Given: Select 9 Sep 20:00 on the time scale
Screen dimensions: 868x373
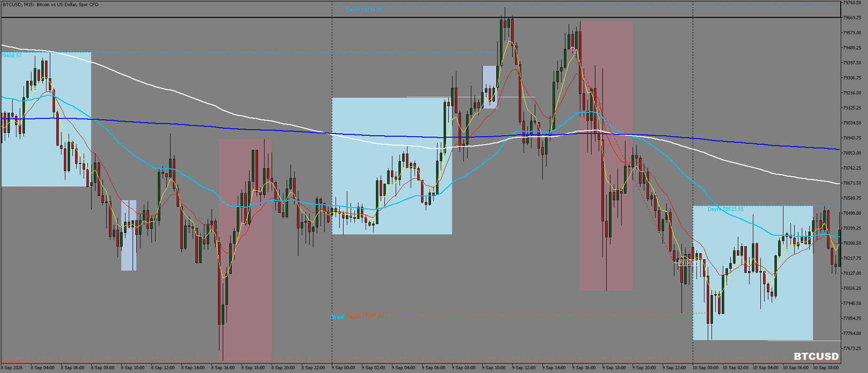Looking at the screenshot, I should 644,368.
